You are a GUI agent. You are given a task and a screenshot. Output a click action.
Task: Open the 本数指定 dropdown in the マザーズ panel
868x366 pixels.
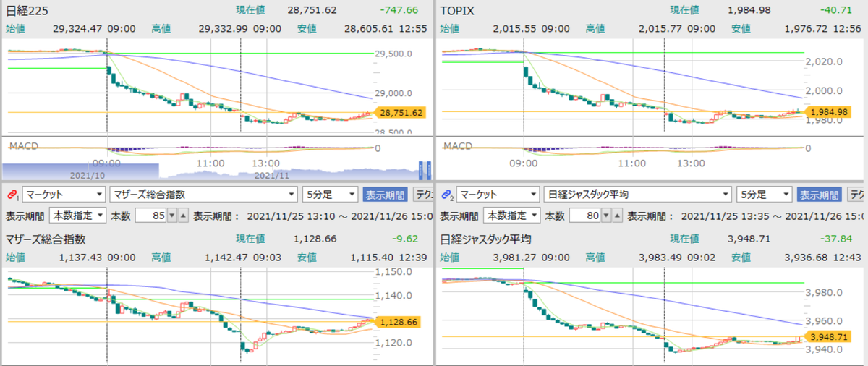78,216
